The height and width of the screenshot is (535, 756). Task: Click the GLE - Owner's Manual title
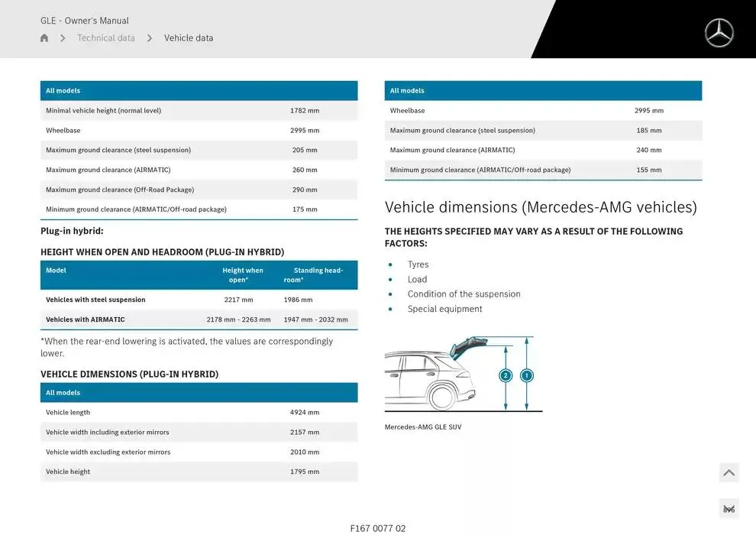[x=85, y=21]
